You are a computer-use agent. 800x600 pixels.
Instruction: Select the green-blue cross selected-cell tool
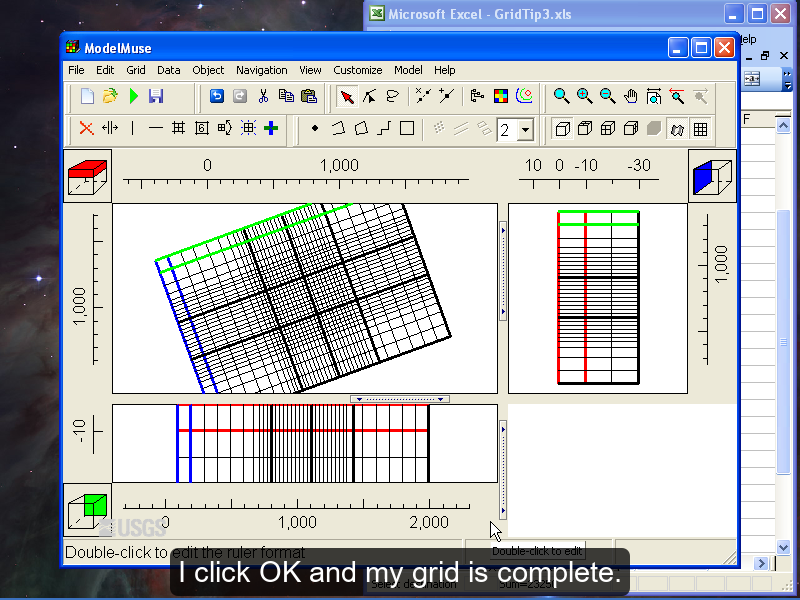click(271, 128)
